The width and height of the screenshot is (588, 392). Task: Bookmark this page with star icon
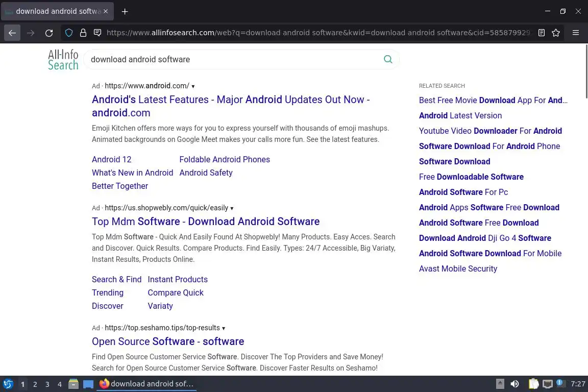point(556,33)
